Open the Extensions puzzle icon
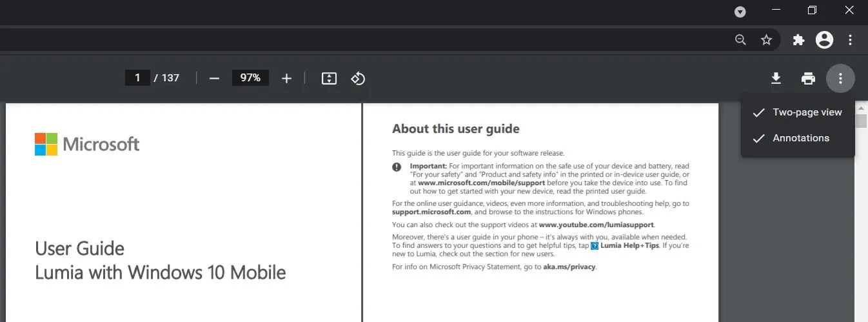 [x=798, y=40]
